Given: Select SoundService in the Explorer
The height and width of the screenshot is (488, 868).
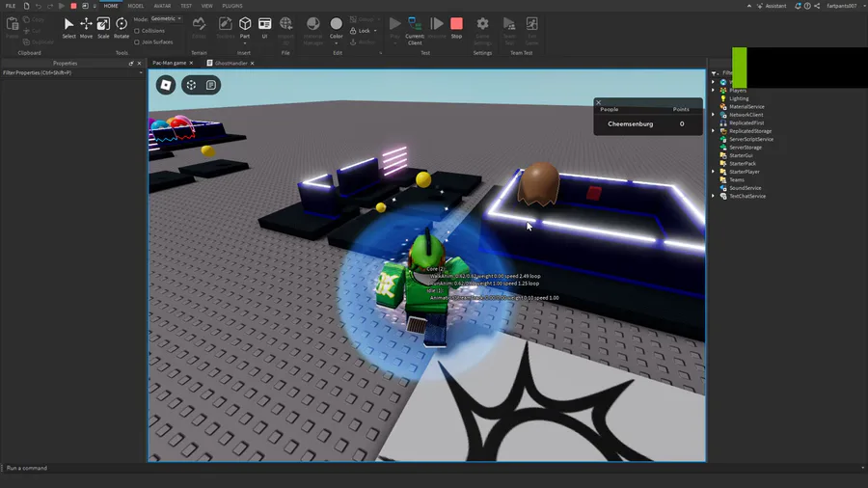Looking at the screenshot, I should pyautogui.click(x=746, y=188).
